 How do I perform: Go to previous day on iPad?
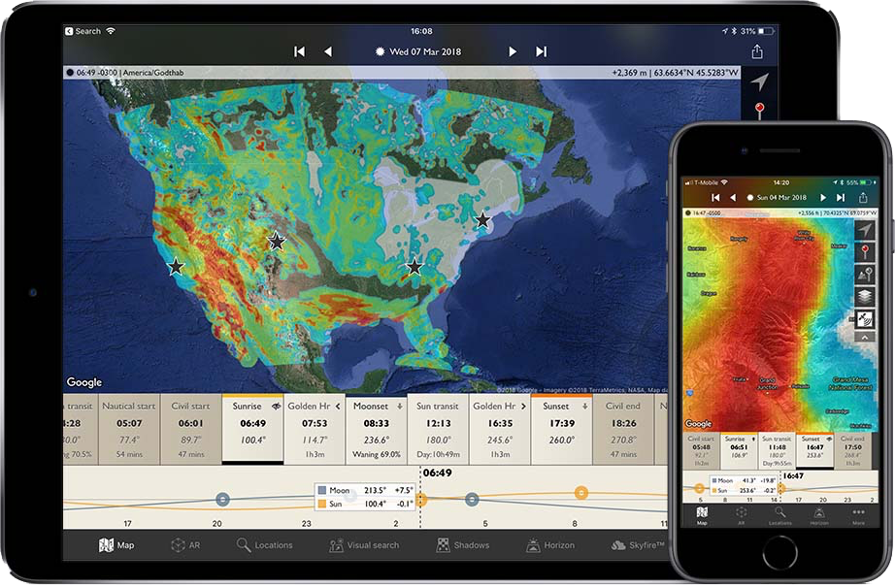(328, 51)
